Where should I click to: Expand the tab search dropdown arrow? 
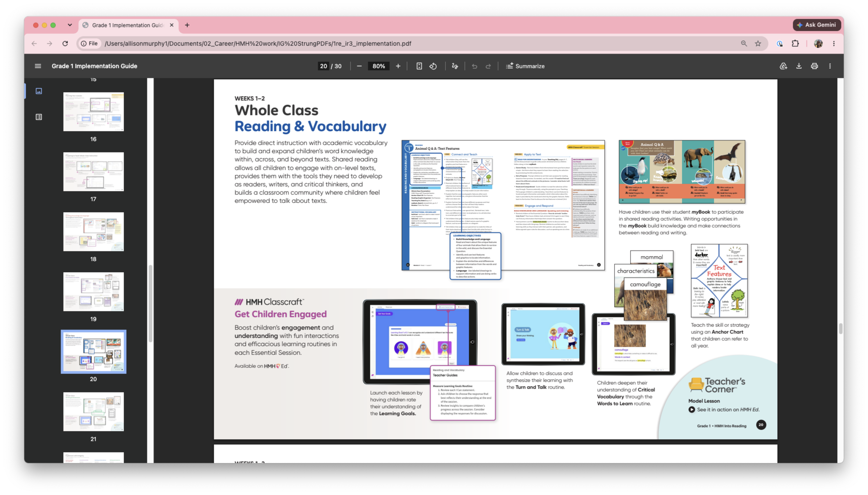(x=70, y=25)
